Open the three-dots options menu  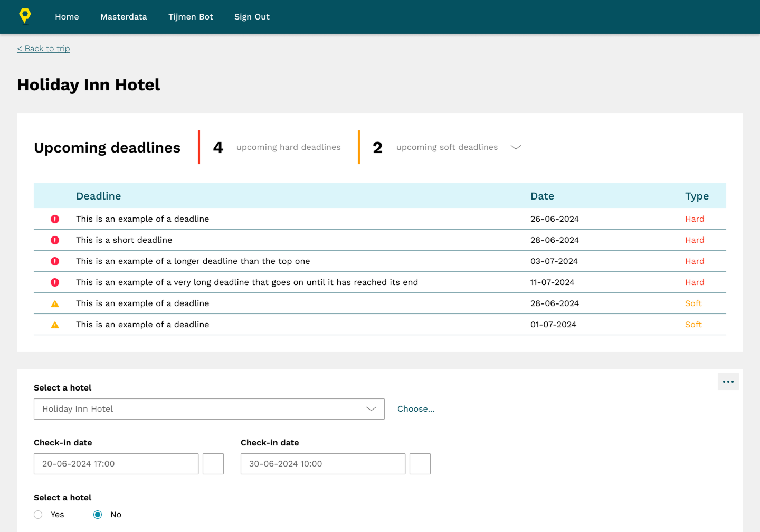(x=728, y=382)
